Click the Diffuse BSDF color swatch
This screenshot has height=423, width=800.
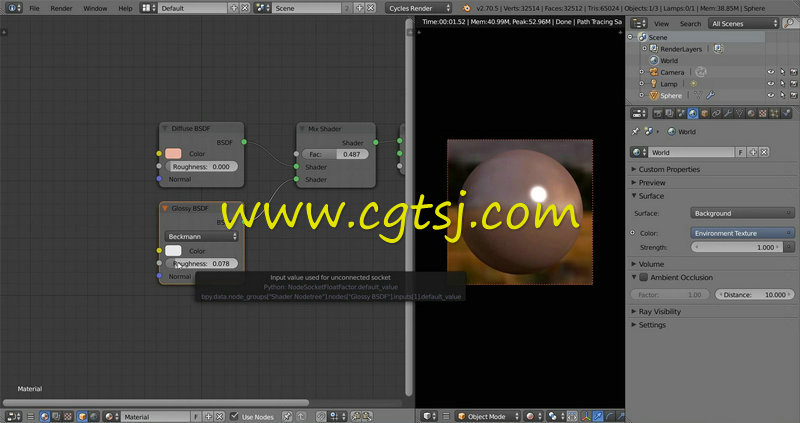(173, 154)
